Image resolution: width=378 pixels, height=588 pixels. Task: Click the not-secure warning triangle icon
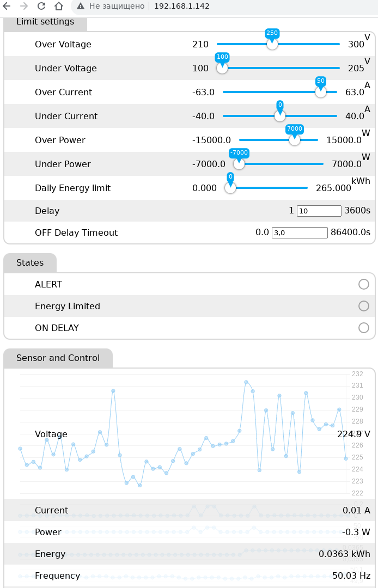pos(81,6)
